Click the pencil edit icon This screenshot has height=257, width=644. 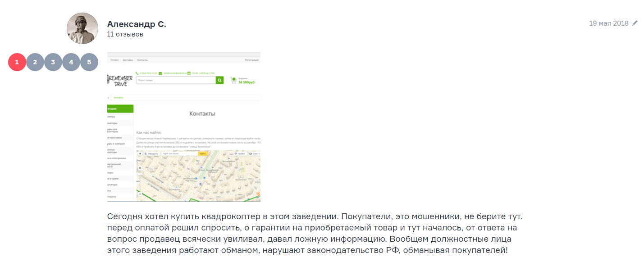(x=635, y=23)
